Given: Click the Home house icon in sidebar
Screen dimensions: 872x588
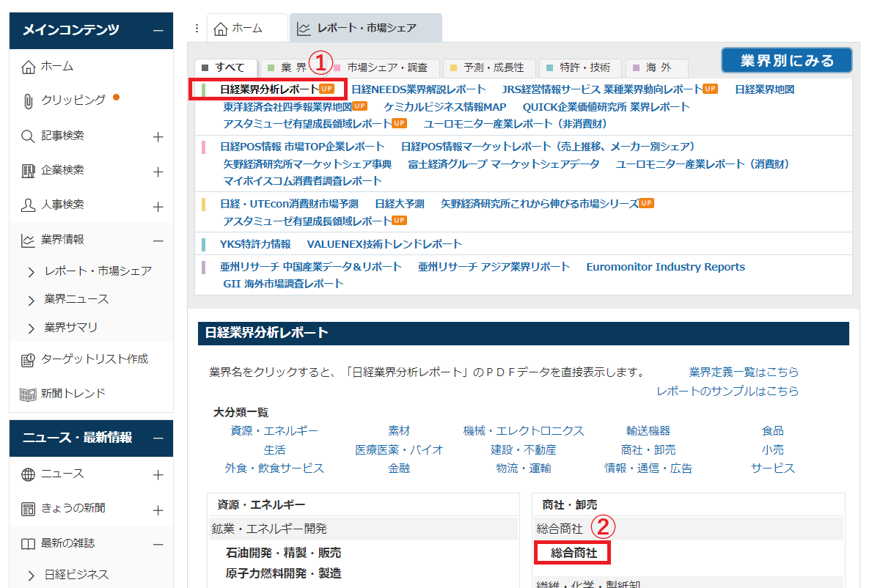Looking at the screenshot, I should (29, 67).
